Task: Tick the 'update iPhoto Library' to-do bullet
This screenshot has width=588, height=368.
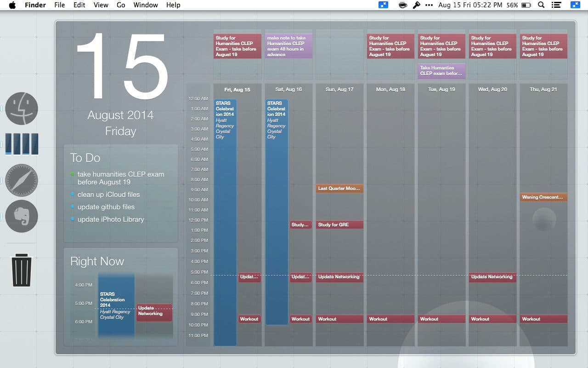Action: pyautogui.click(x=73, y=219)
